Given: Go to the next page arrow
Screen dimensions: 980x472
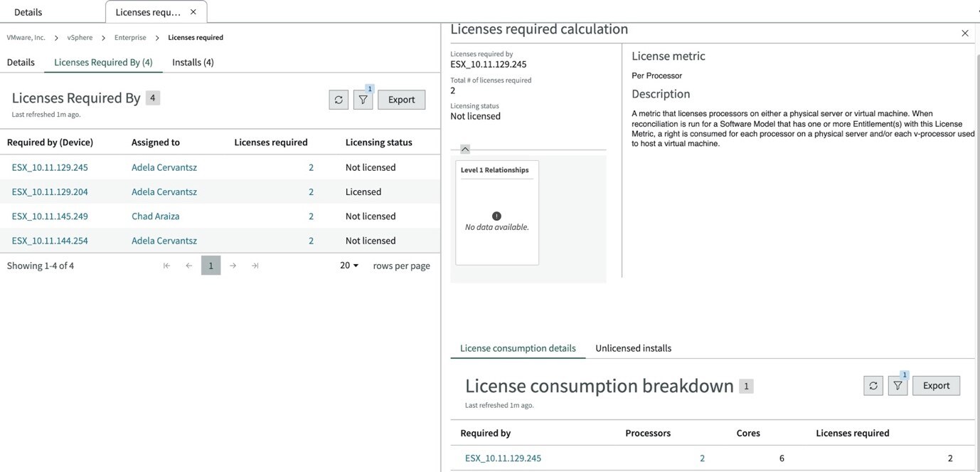Looking at the screenshot, I should (232, 264).
